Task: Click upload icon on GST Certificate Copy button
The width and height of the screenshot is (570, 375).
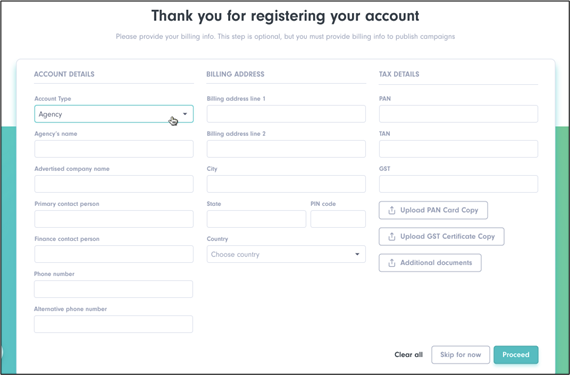Action: [392, 237]
